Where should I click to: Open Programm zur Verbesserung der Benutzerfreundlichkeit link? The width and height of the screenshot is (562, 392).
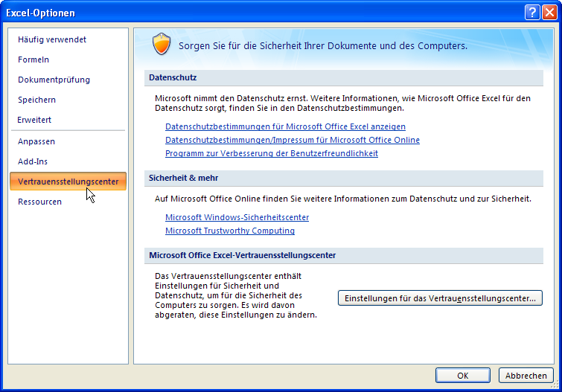[271, 153]
